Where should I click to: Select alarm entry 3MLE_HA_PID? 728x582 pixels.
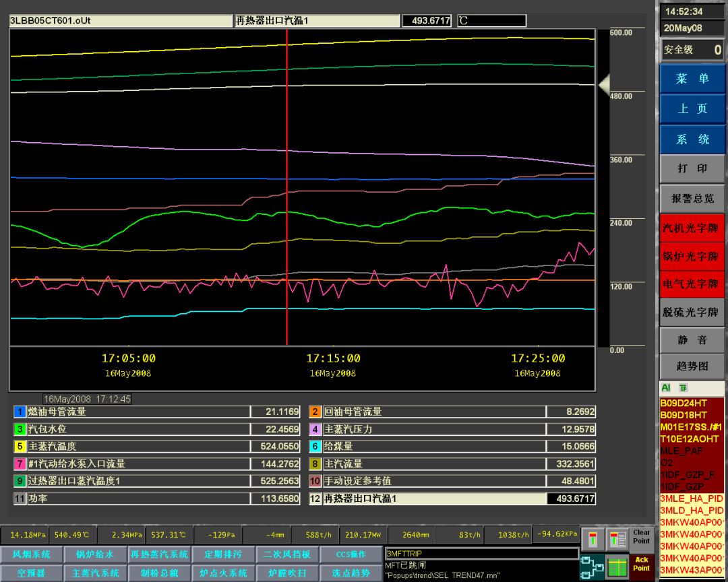(692, 498)
